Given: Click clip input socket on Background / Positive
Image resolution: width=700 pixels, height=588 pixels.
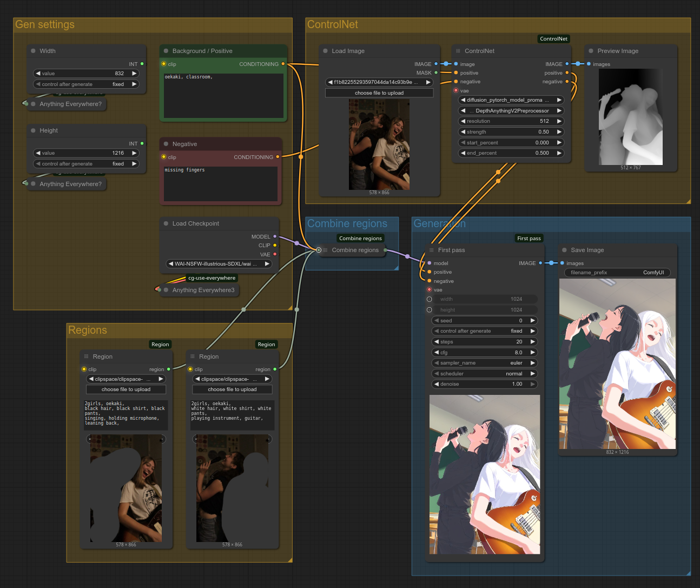Looking at the screenshot, I should click(x=164, y=64).
